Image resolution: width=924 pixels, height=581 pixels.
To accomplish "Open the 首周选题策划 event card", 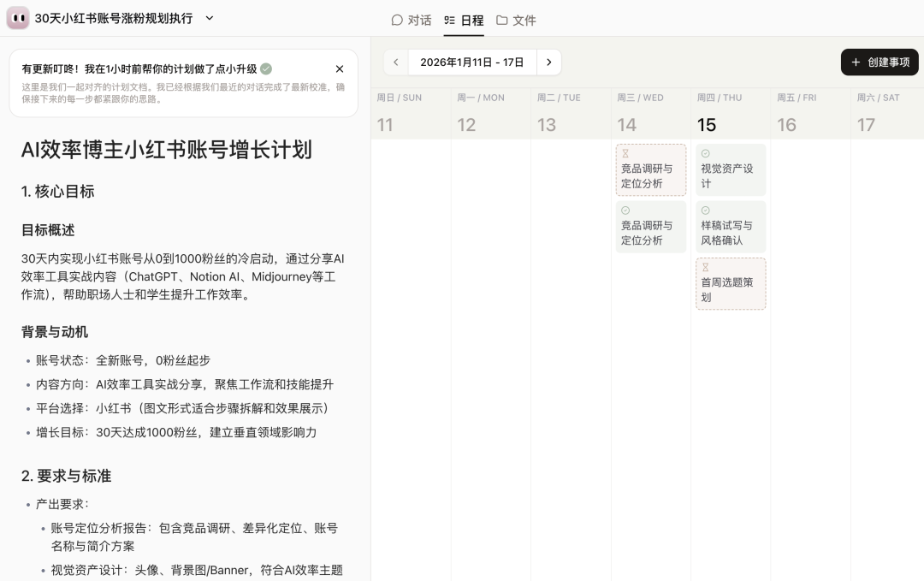I will (731, 289).
